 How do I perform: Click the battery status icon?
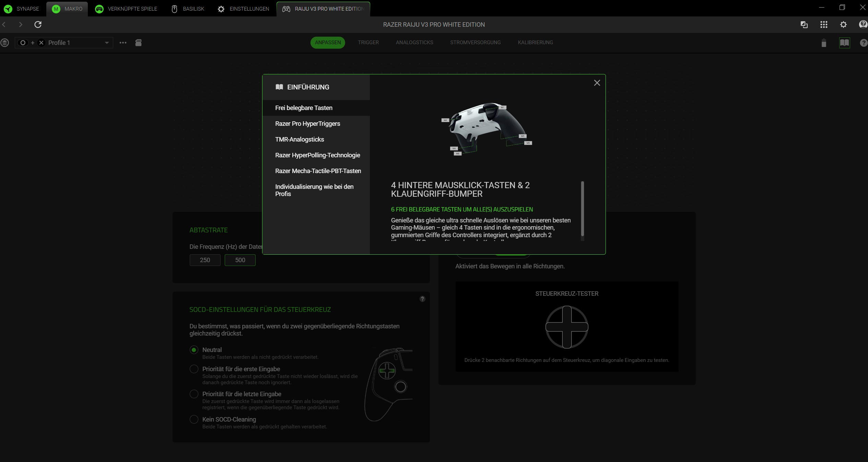(824, 43)
